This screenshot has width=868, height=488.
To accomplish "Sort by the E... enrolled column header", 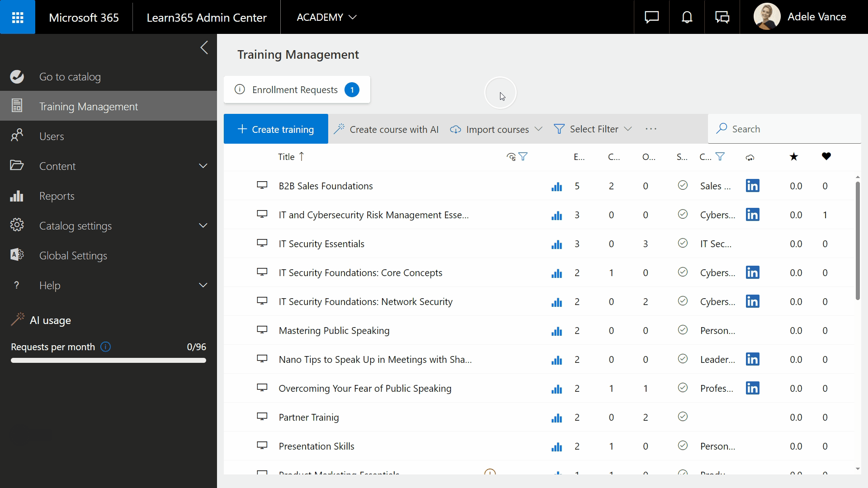I will (x=579, y=157).
